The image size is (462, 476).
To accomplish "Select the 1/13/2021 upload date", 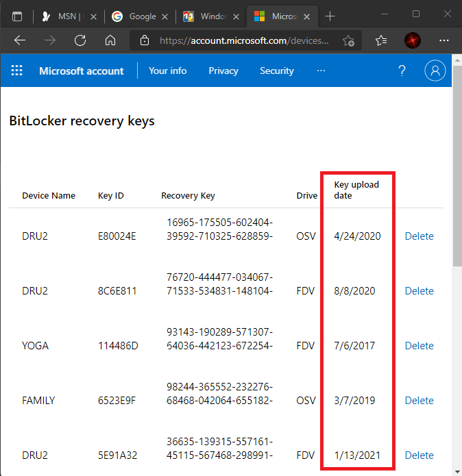I will [x=357, y=455].
